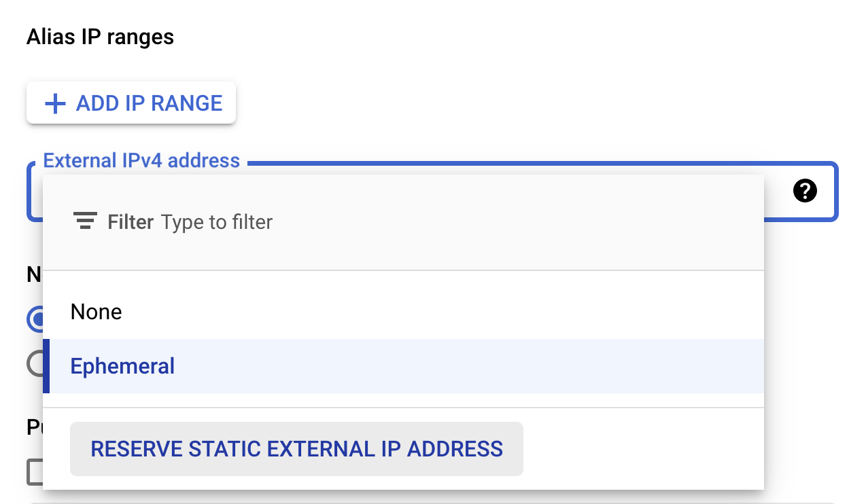
Task: Click RESERVE STATIC EXTERNAL IP ADDRESS
Action: click(296, 449)
